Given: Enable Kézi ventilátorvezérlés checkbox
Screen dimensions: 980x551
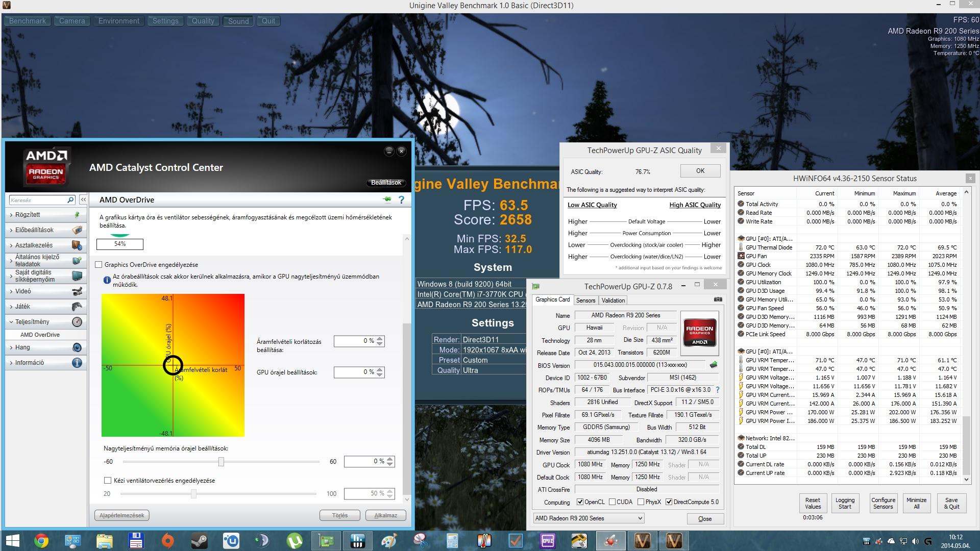Looking at the screenshot, I should [x=107, y=481].
